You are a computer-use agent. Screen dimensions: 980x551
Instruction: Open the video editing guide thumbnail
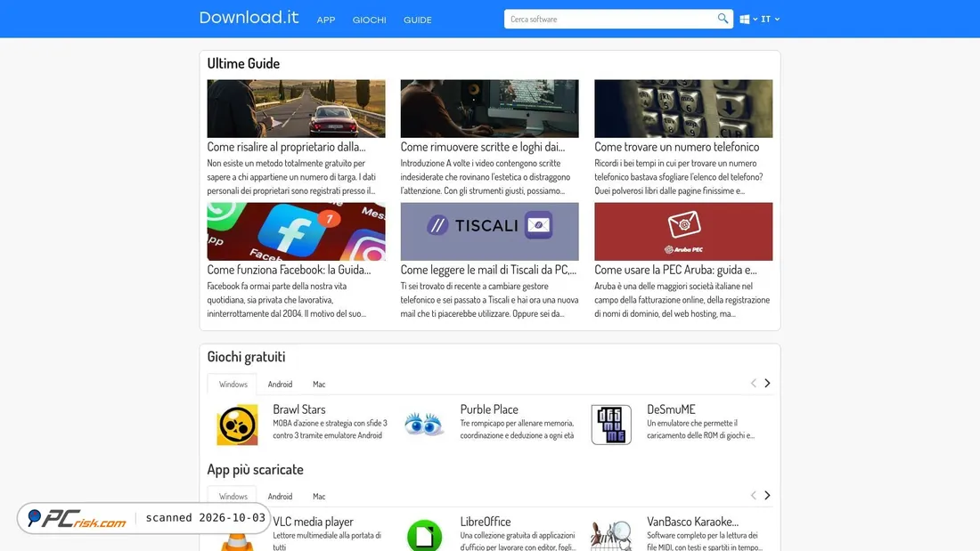click(489, 109)
